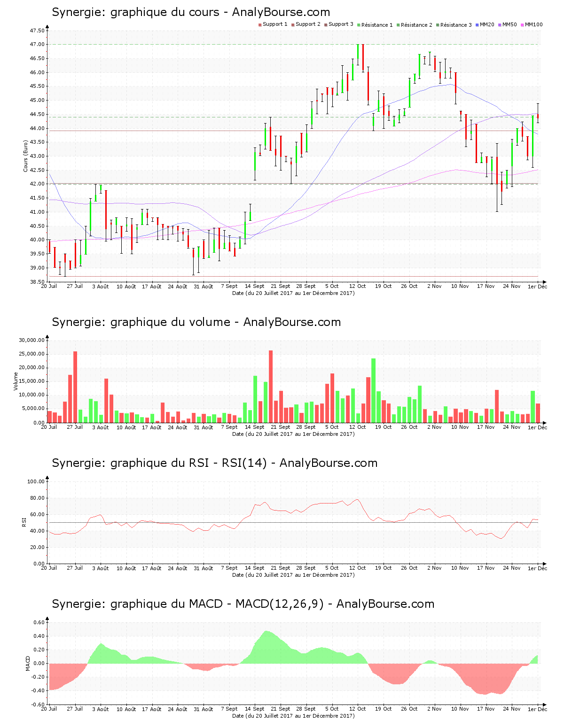
Task: Click '3 Août' label under volume chart
Action: tap(100, 427)
